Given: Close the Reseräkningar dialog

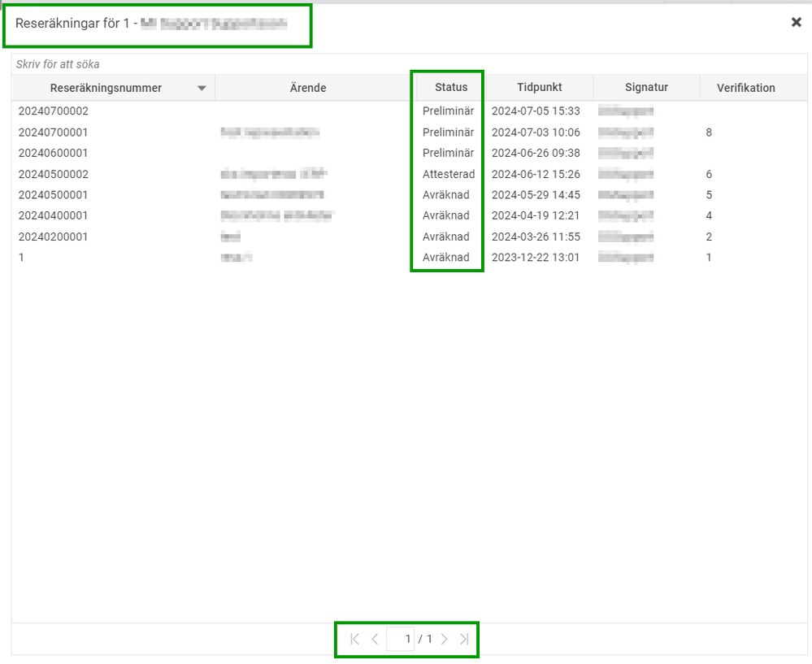Looking at the screenshot, I should [796, 22].
